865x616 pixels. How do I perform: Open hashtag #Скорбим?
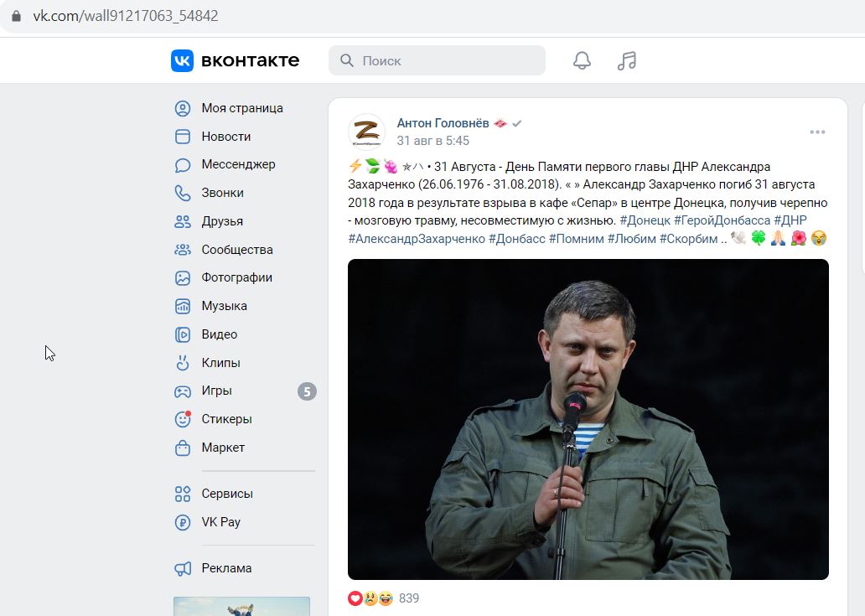point(688,239)
